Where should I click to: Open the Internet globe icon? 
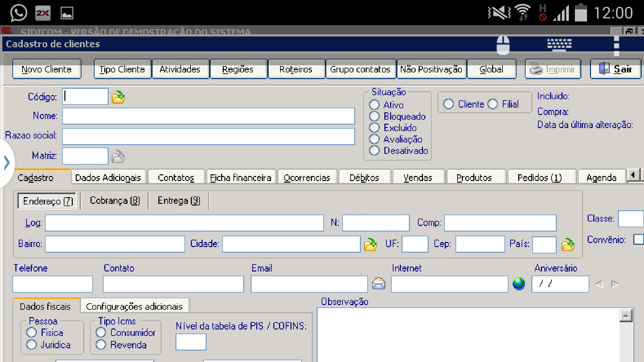(519, 284)
